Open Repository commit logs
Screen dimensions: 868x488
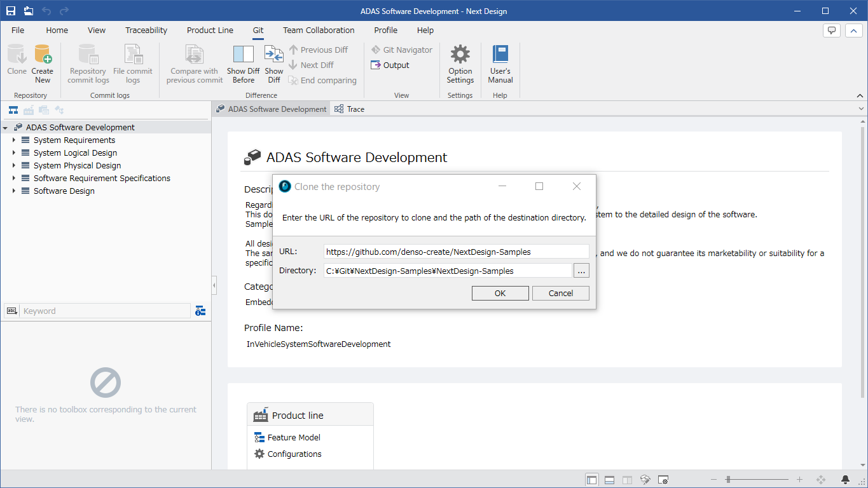[88, 64]
